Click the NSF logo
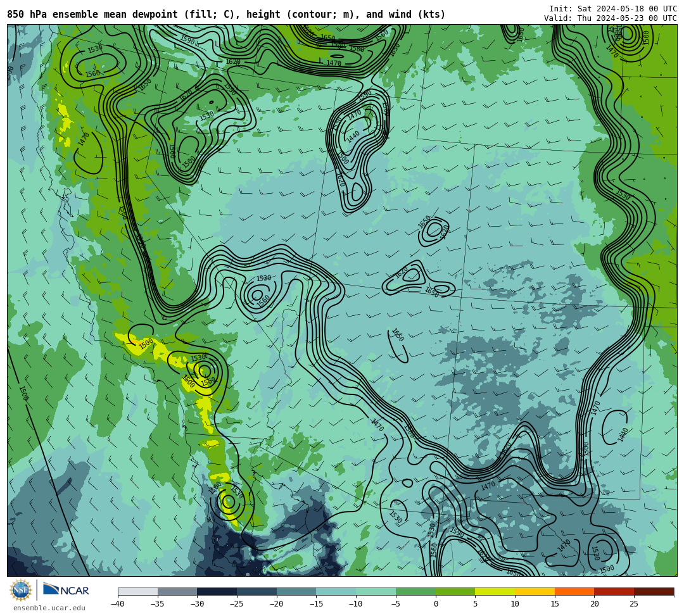Viewport: 684px width, 616px height. [x=21, y=590]
